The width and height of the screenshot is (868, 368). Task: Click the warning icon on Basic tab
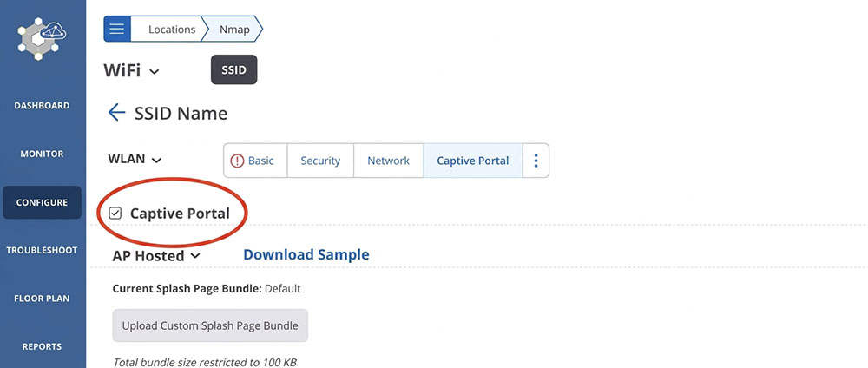coord(237,161)
